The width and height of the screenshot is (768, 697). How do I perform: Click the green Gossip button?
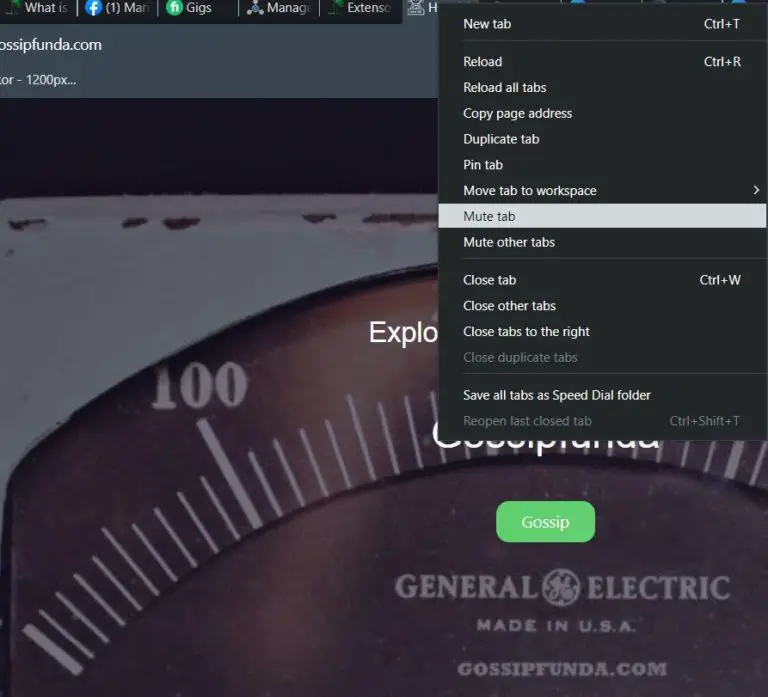point(545,522)
